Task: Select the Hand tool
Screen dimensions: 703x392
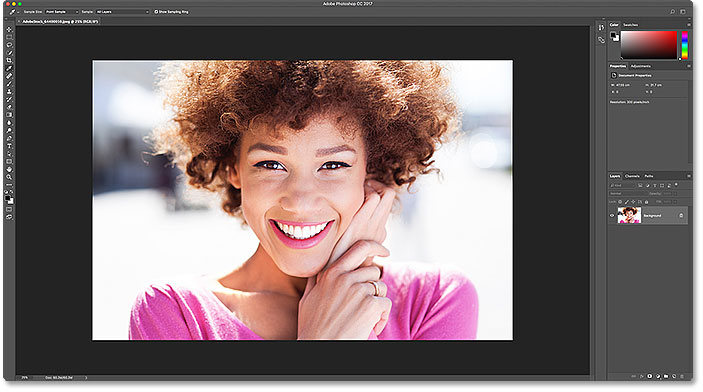Action: point(9,170)
